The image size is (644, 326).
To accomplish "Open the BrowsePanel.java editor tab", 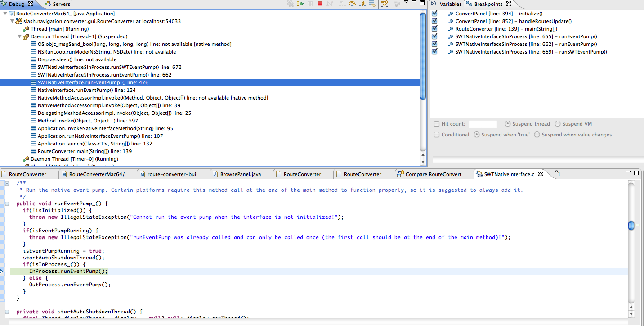I will (x=240, y=174).
